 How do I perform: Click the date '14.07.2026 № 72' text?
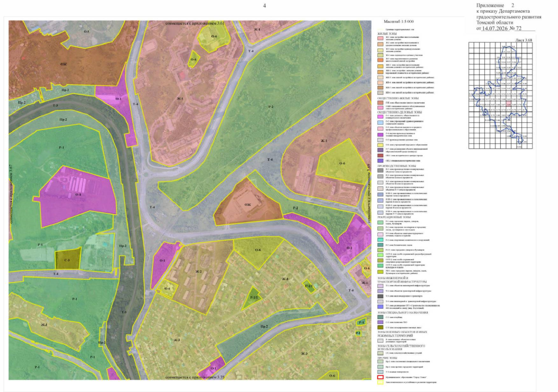click(x=502, y=28)
